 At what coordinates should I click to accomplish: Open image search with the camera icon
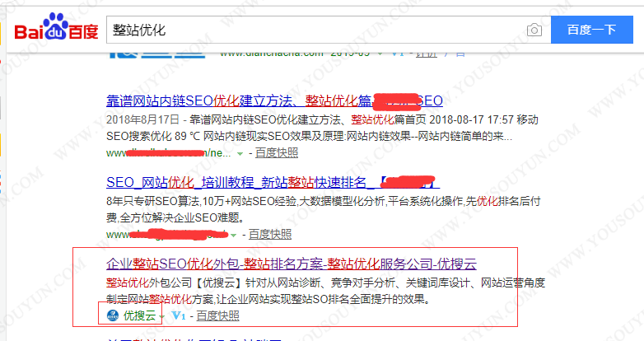coord(534,30)
